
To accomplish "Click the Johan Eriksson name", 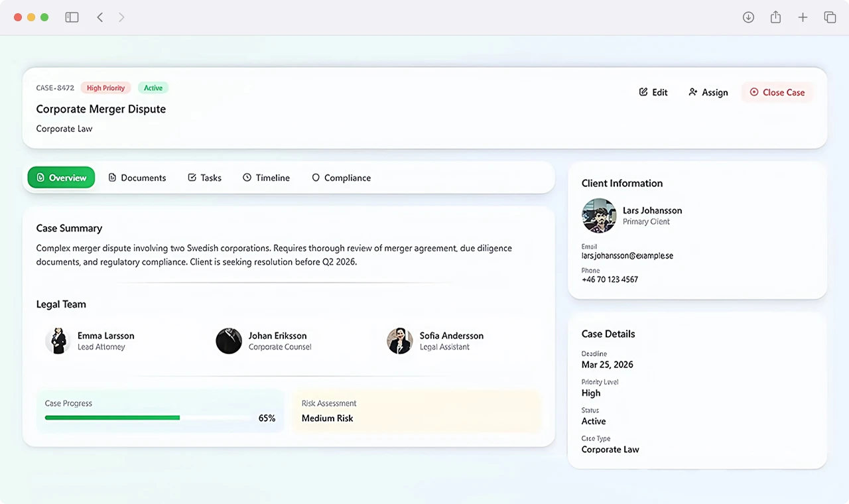I will [278, 336].
